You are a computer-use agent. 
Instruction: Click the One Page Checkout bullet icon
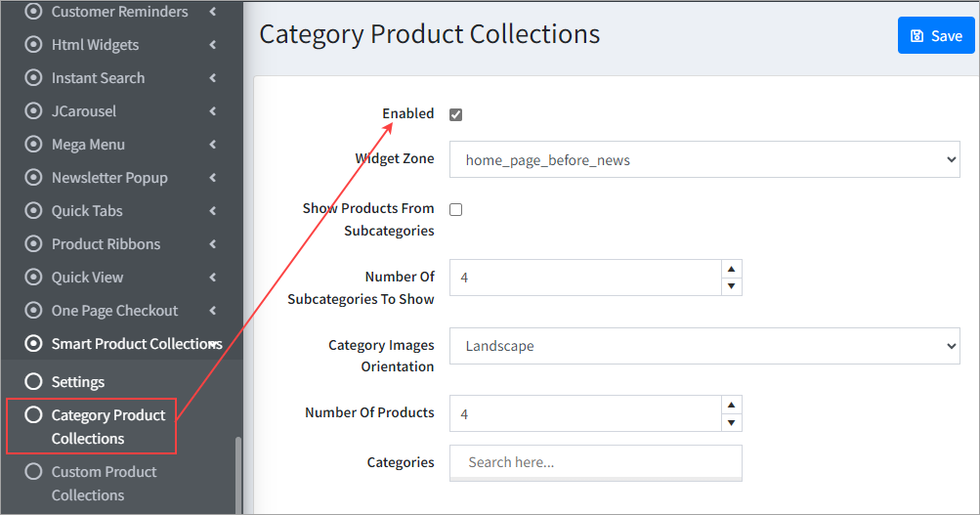[34, 311]
